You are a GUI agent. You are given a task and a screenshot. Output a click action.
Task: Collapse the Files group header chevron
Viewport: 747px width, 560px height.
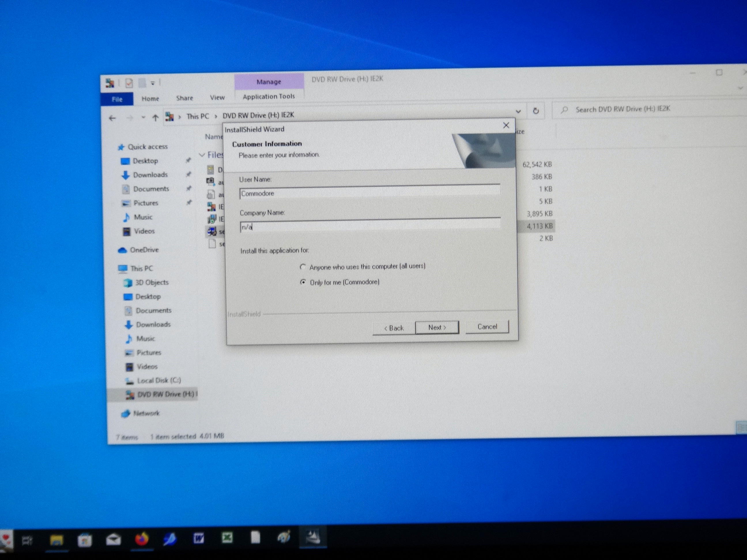pos(202,155)
